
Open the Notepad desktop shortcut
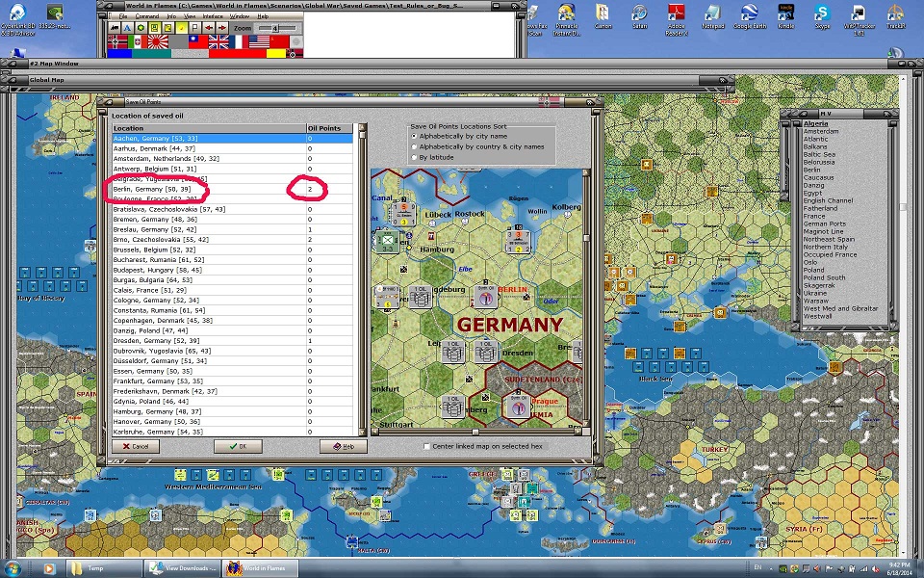click(x=712, y=17)
